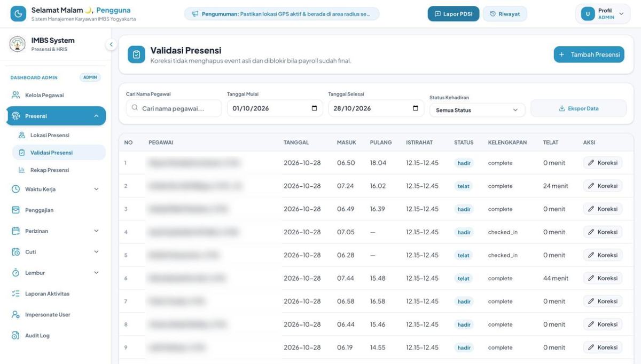Click the pencil icon in row 1 Koreksi
641x364 pixels.
tap(591, 163)
